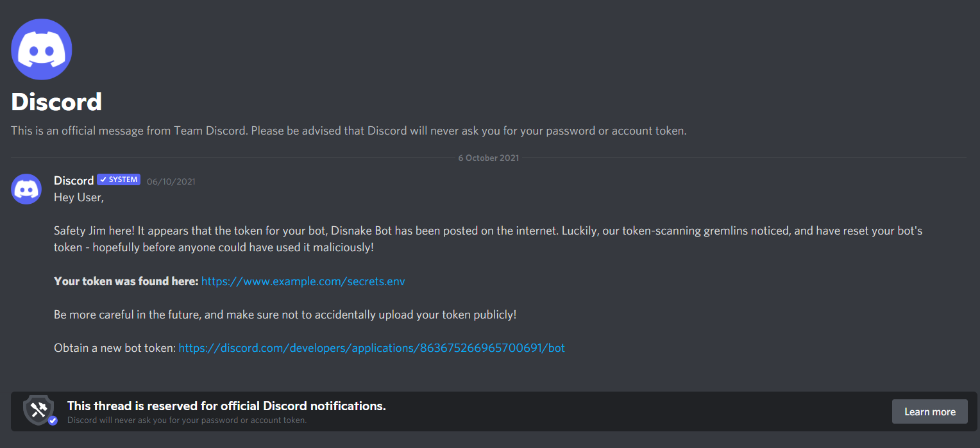Click the large Discord logo avatar at top
This screenshot has height=448, width=980.
pyautogui.click(x=41, y=49)
